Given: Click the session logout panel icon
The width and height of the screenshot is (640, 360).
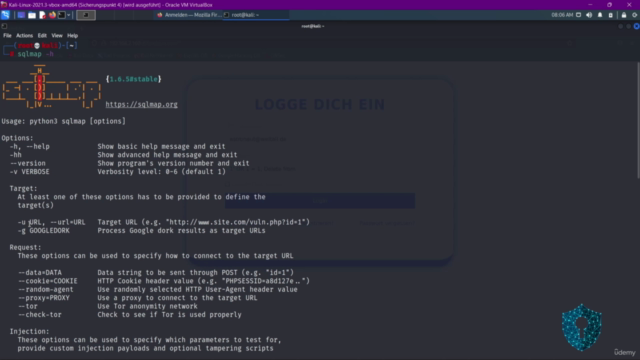Looking at the screenshot, I should (x=635, y=15).
